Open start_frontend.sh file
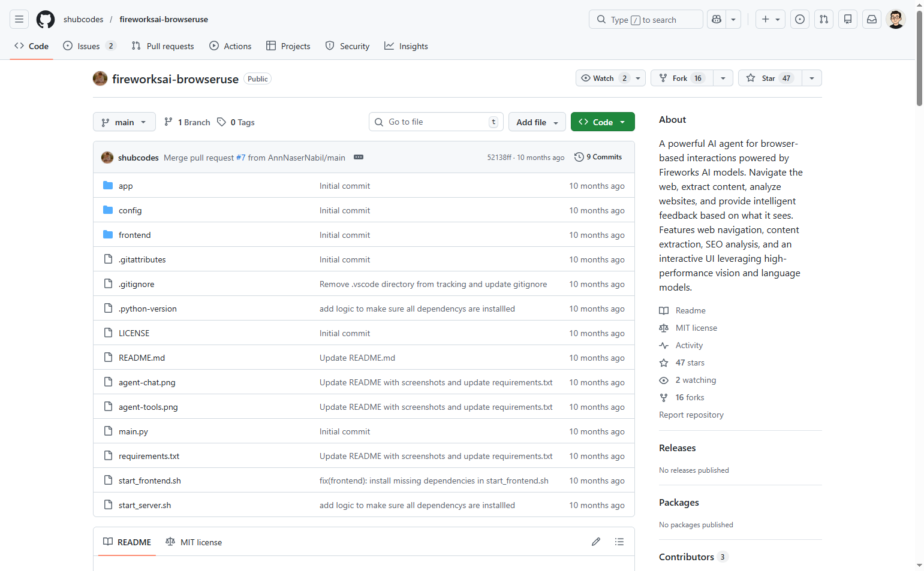Screen dimensions: 924x571 (x=150, y=481)
